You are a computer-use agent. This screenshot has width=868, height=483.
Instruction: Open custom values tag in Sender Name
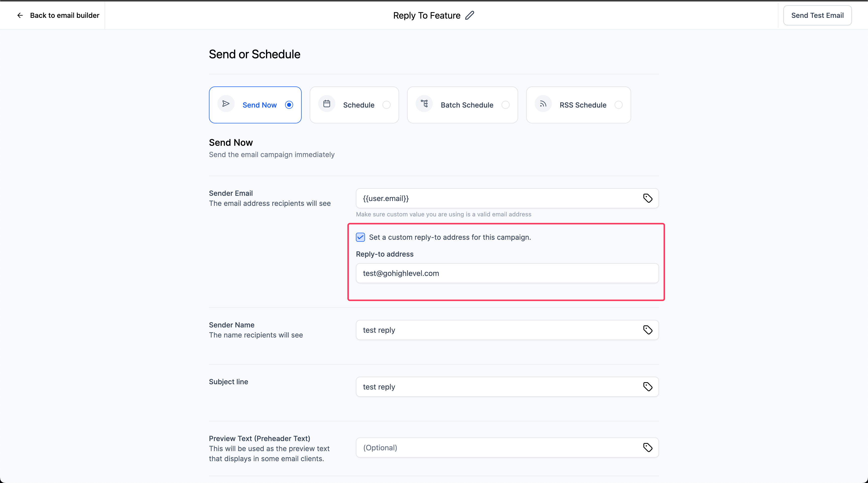[648, 330]
